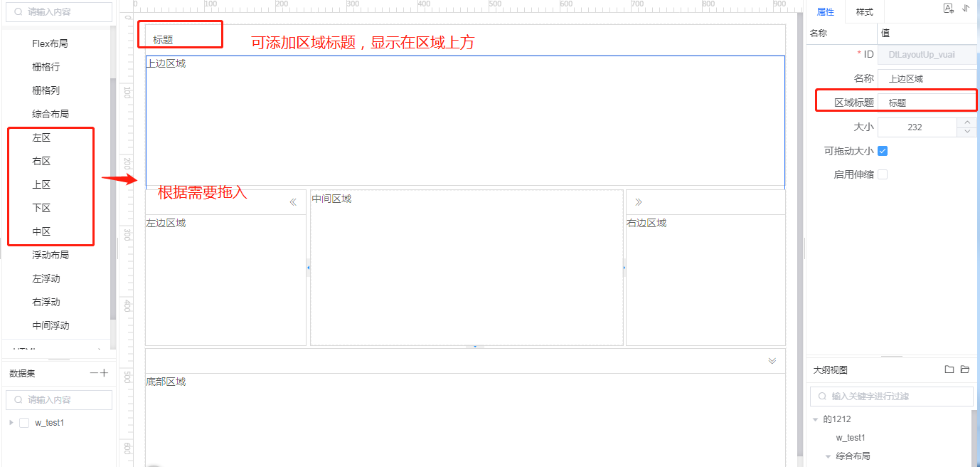This screenshot has height=467, width=980.
Task: Click the add dataset plus icon
Action: pos(105,373)
